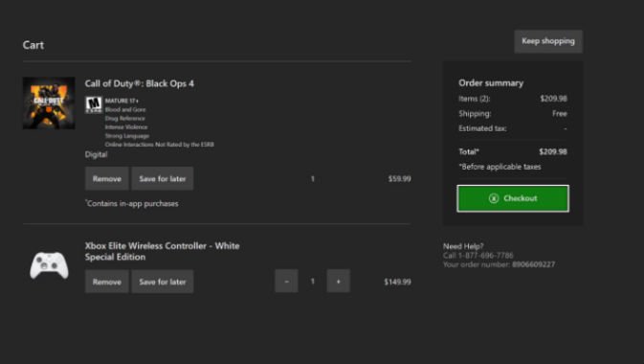Click the Total $209.98 amount
Viewport: 644px width, 364px height.
(553, 151)
